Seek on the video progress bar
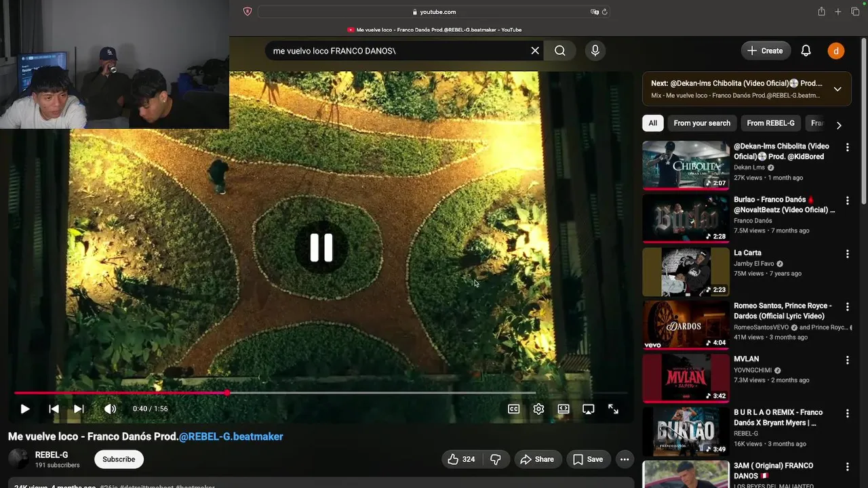868x488 pixels. 320,392
